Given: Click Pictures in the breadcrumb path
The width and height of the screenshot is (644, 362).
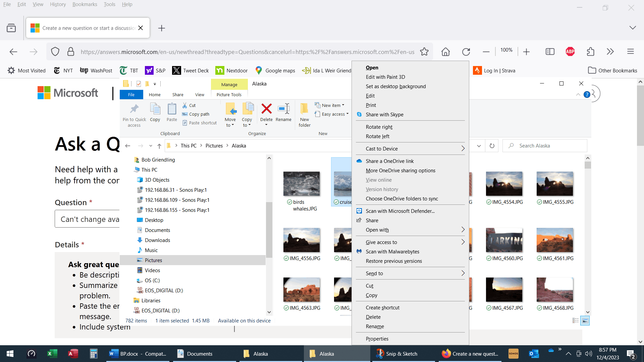Looking at the screenshot, I should pyautogui.click(x=214, y=146).
